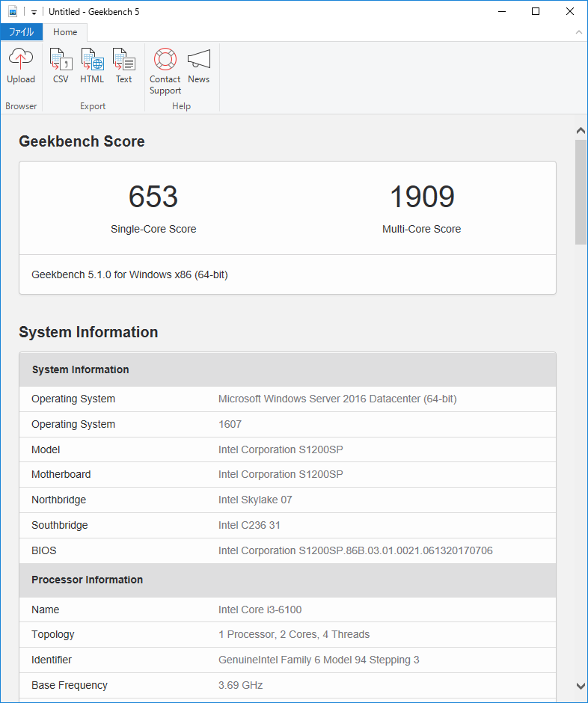Click the Geekbench Score heading
This screenshot has width=588, height=703.
82,141
